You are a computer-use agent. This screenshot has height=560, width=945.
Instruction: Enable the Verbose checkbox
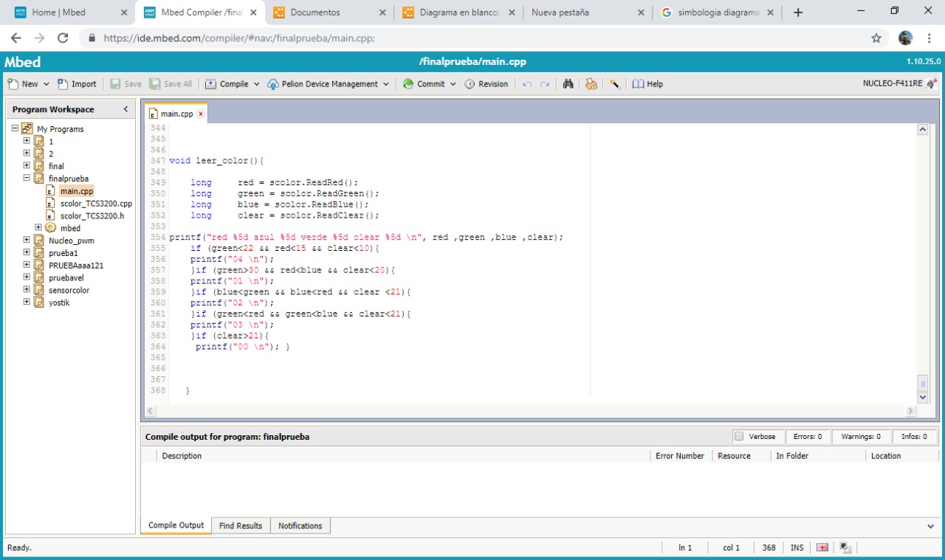pos(738,436)
